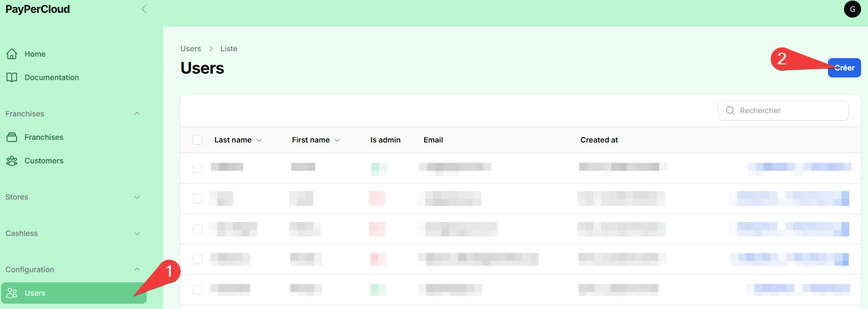Click the Created at column header
868x309 pixels.
point(599,140)
